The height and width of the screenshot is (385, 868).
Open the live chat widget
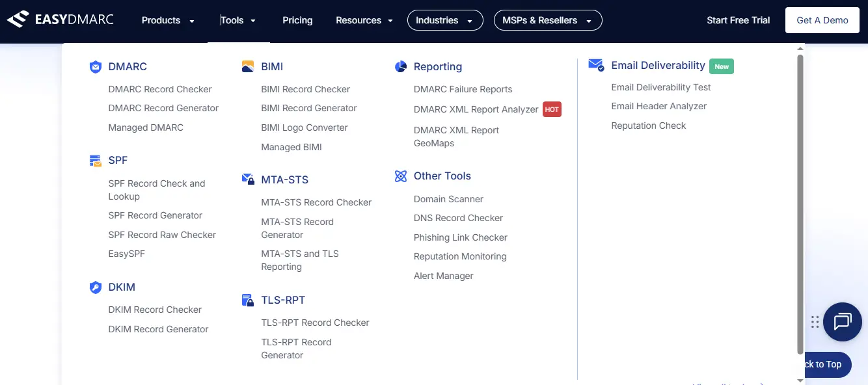842,321
